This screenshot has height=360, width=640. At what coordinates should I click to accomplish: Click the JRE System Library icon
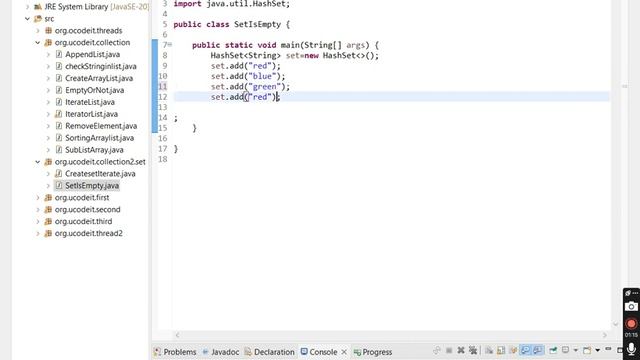pyautogui.click(x=38, y=7)
